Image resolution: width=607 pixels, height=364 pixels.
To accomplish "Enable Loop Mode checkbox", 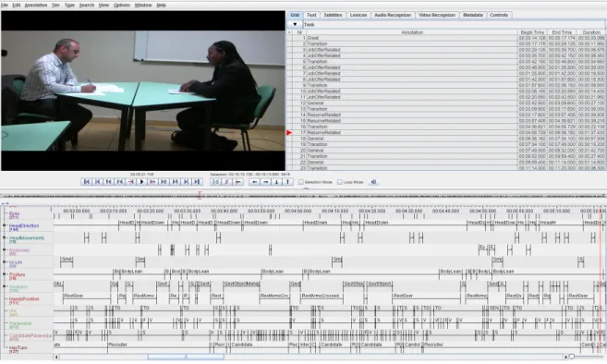I will pos(339,182).
